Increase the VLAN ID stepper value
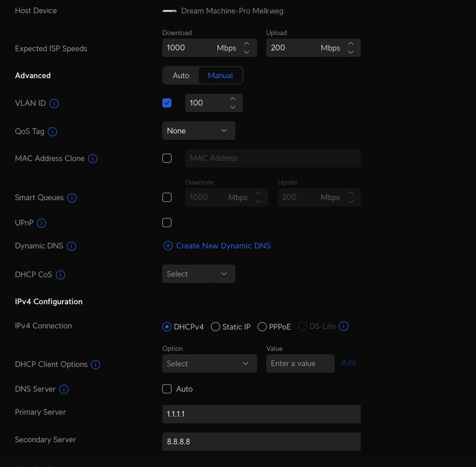The height and width of the screenshot is (467, 476). tap(233, 99)
